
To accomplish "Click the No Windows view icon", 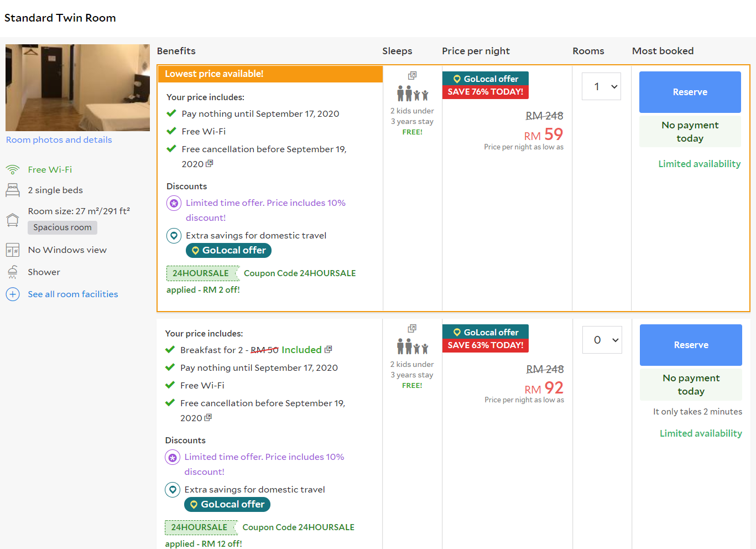I will (x=13, y=250).
